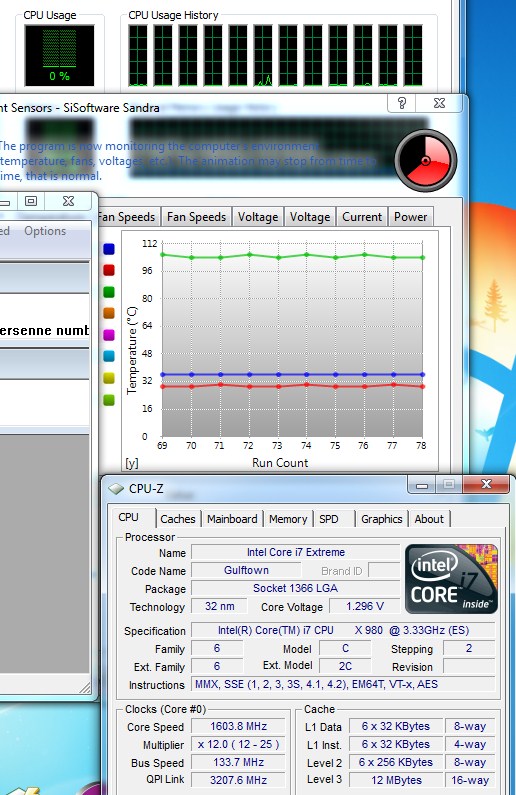Click the Core Speed value 1603.8 MHz
This screenshot has height=795, width=516.
(x=238, y=727)
